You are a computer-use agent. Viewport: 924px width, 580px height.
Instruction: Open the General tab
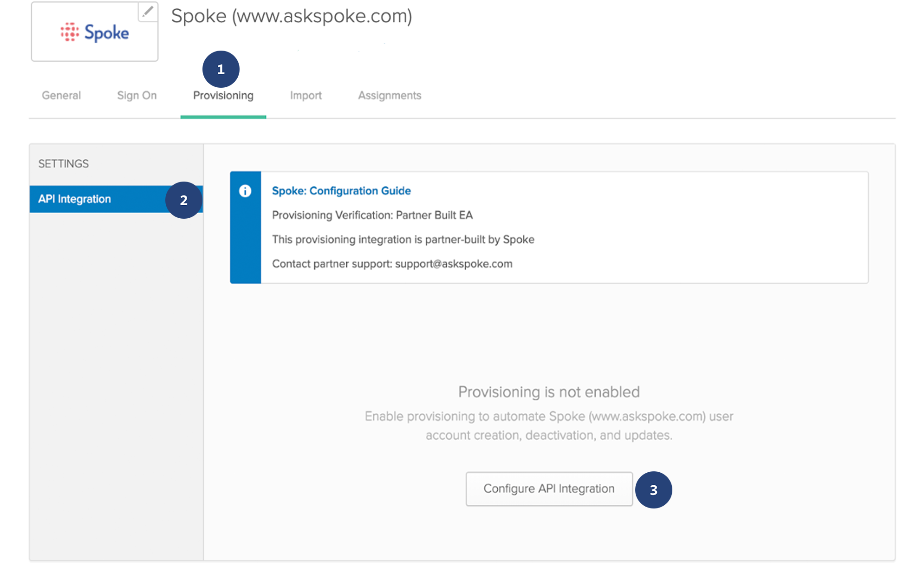[x=61, y=95]
